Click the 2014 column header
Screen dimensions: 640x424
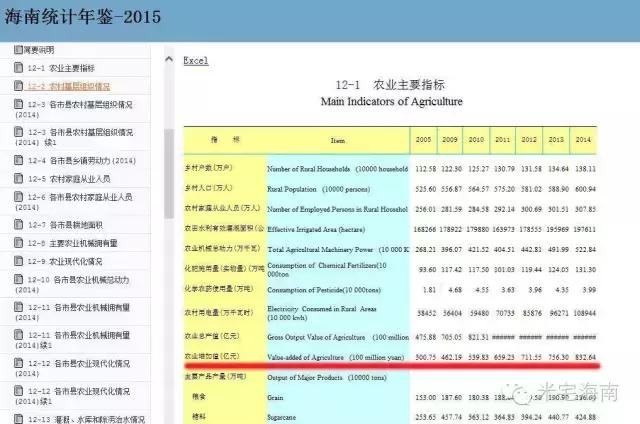click(x=583, y=140)
